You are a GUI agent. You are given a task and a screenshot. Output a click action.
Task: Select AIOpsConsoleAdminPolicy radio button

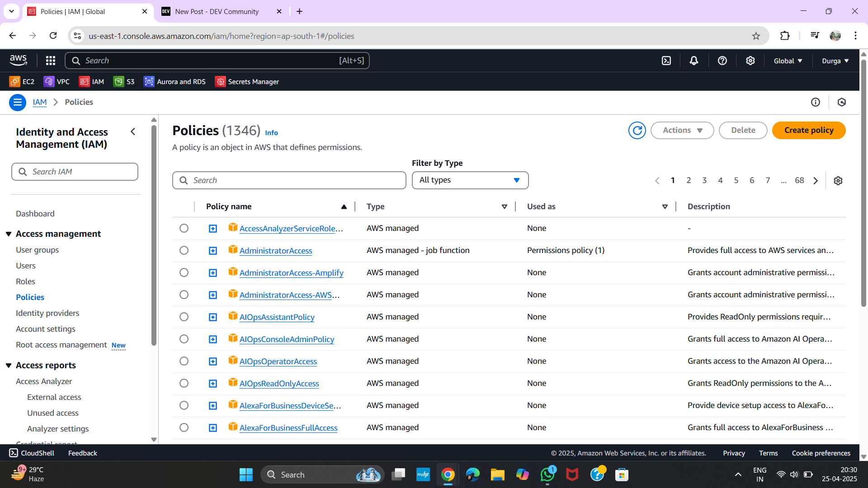pyautogui.click(x=184, y=339)
